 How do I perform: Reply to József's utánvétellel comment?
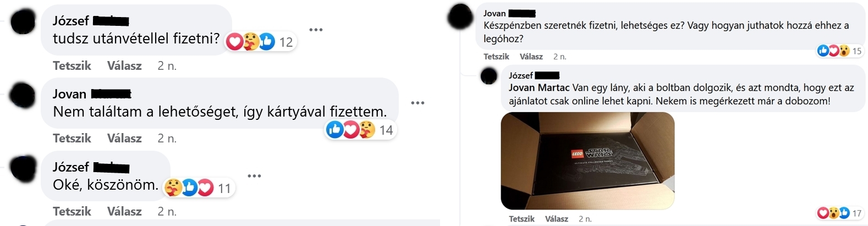click(124, 65)
